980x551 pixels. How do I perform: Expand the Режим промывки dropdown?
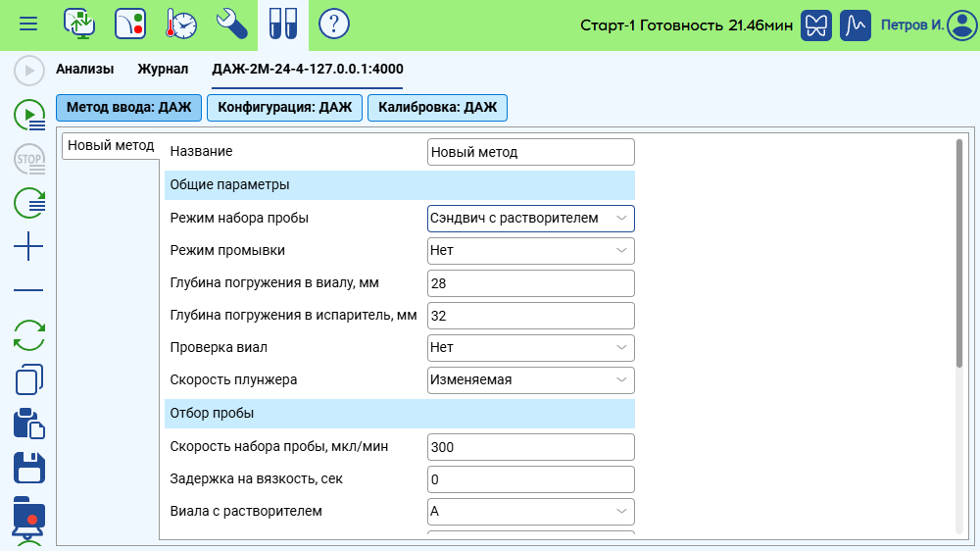[x=530, y=250]
